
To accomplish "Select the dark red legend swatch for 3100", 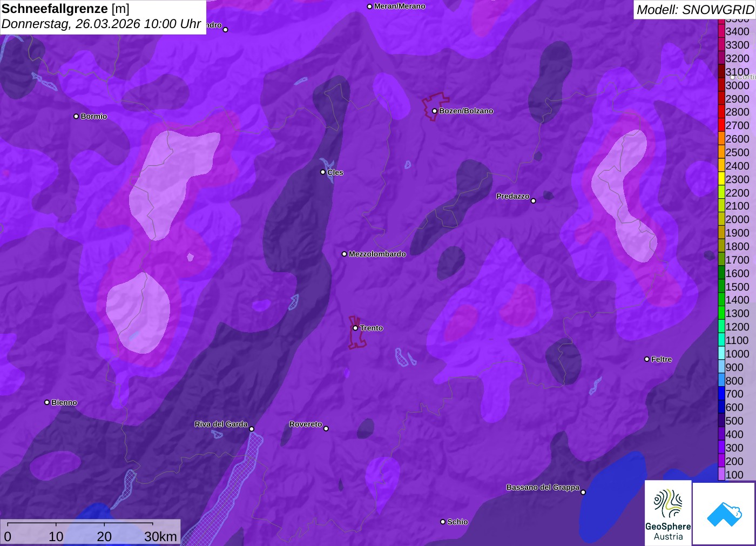I will click(721, 71).
